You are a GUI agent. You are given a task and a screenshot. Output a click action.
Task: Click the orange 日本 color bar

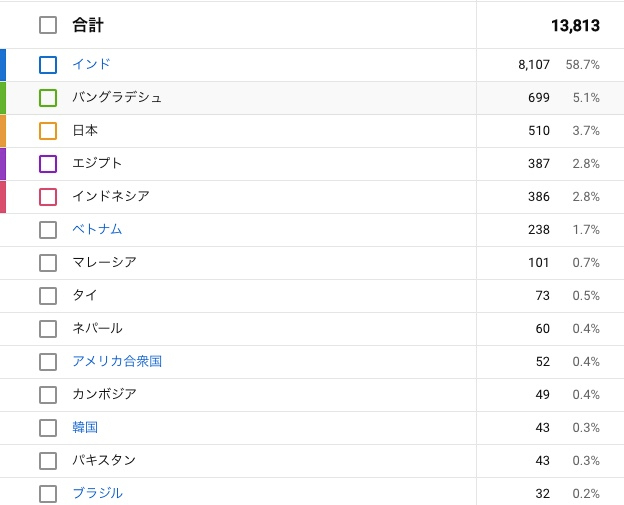(3, 131)
